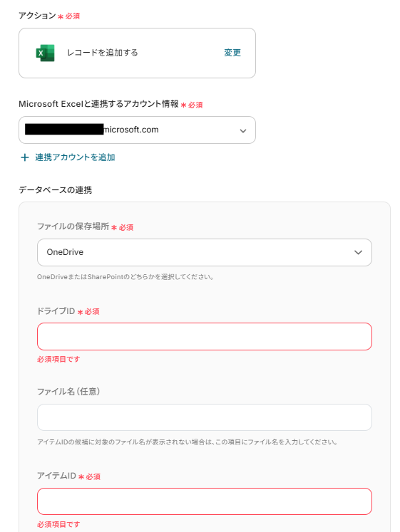Focus the ファイル名(任意) input field
The image size is (400, 532).
[x=205, y=417]
